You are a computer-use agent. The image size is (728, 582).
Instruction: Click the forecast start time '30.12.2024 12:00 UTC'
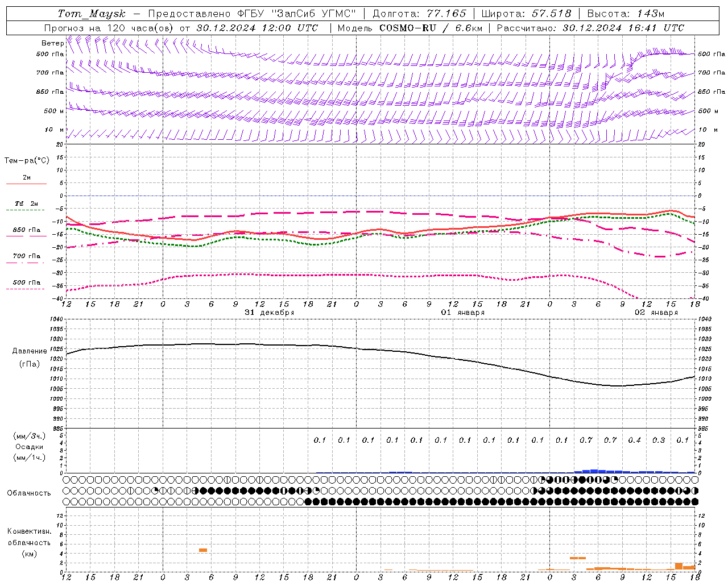[x=257, y=28]
